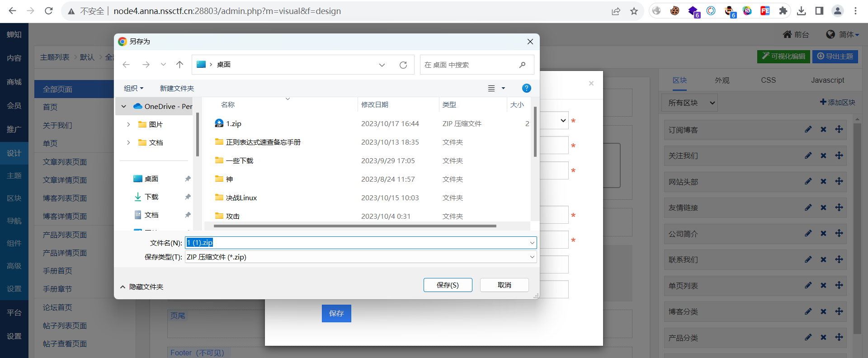
Task: Click move handle of 博客分类 block
Action: tap(839, 311)
